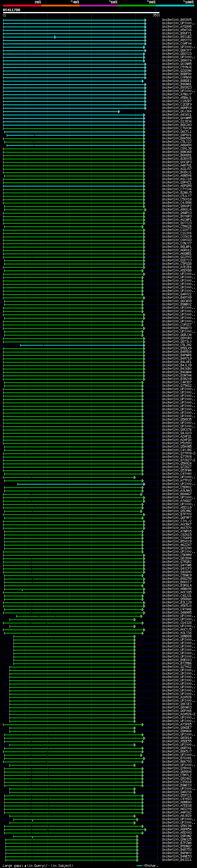
Task: Click the purple segment of identity color scale
Action: click(x=99, y=6)
